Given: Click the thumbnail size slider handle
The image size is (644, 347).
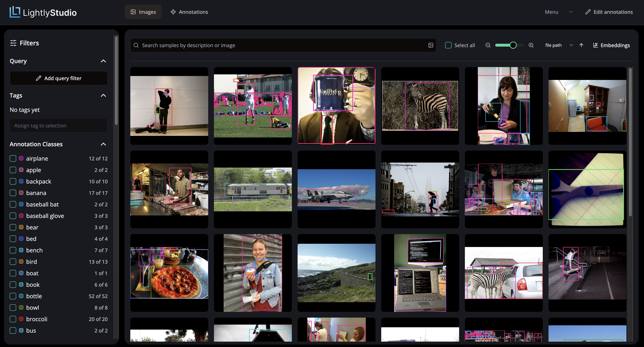Looking at the screenshot, I should point(513,45).
